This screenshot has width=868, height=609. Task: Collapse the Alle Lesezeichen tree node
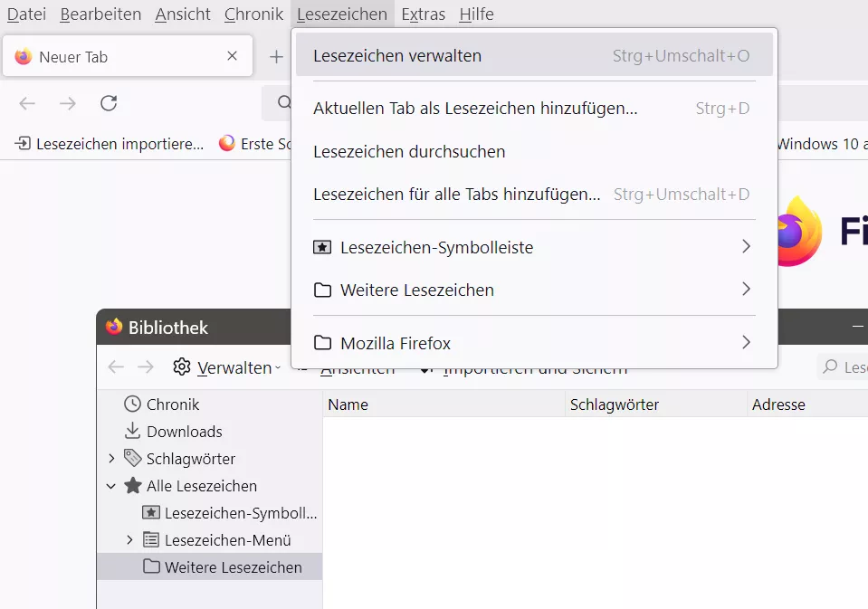(x=111, y=486)
